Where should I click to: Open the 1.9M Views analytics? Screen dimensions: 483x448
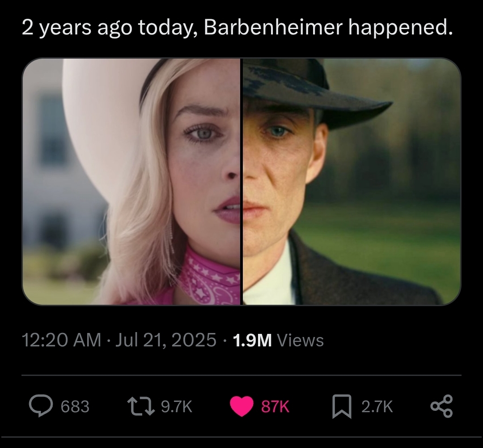pos(279,341)
